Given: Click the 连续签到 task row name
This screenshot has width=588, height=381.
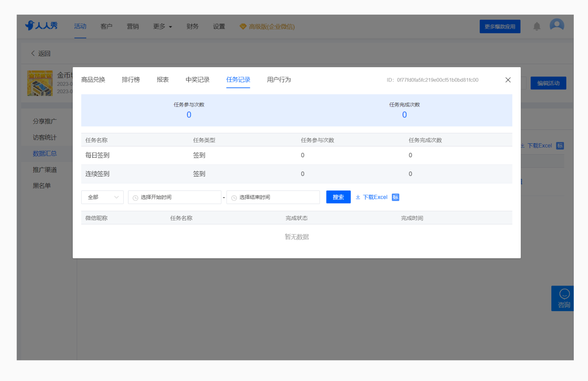Looking at the screenshot, I should point(97,174).
